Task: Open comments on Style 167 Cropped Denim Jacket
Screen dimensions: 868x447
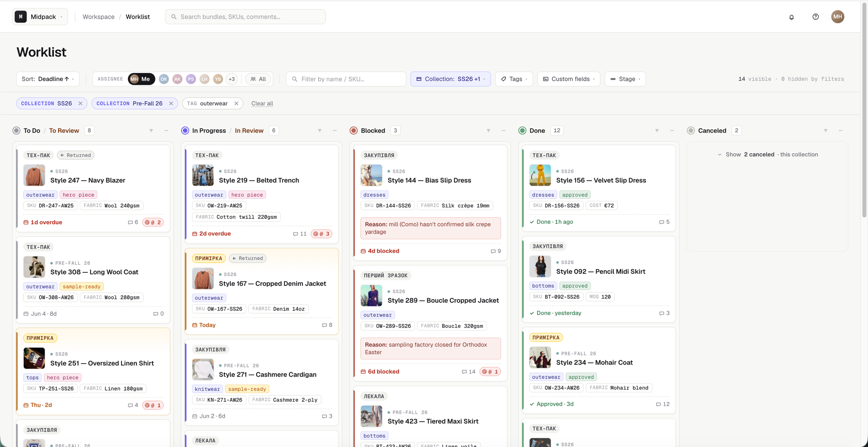Action: tap(327, 325)
